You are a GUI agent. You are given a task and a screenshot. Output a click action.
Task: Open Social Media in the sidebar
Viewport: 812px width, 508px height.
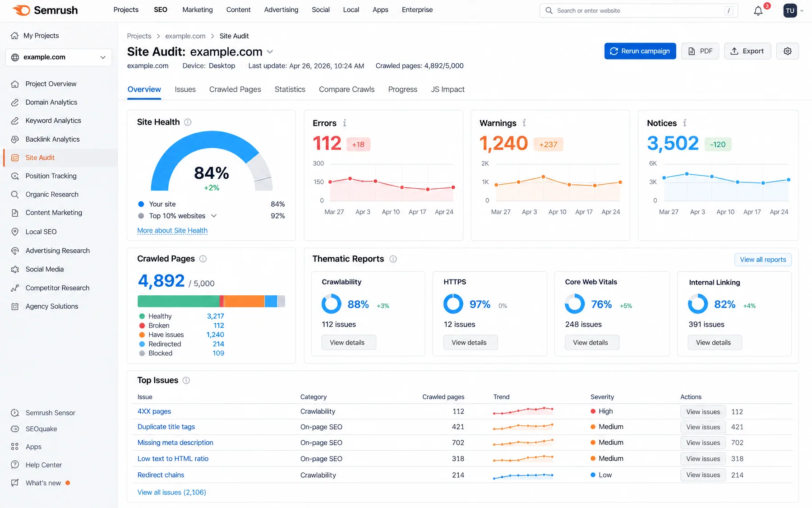coord(44,269)
